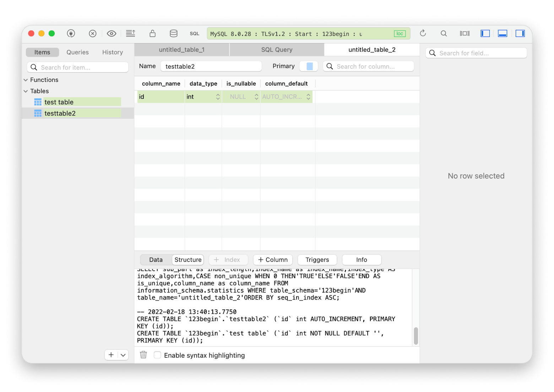Screen dimensions: 554x392
Task: Open the History tab in sidebar
Action: coord(112,52)
